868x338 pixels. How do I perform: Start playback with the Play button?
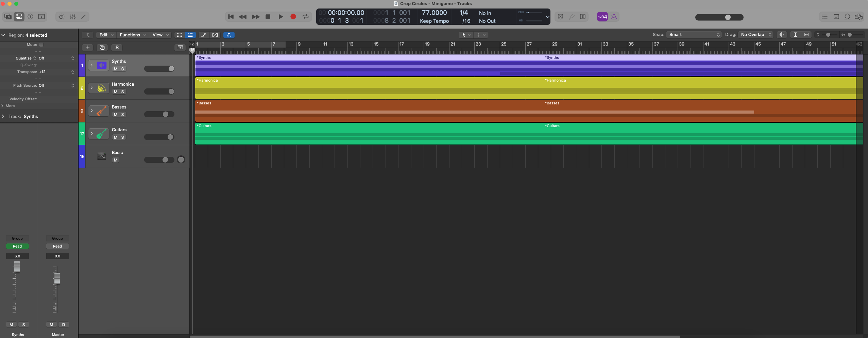pyautogui.click(x=280, y=17)
